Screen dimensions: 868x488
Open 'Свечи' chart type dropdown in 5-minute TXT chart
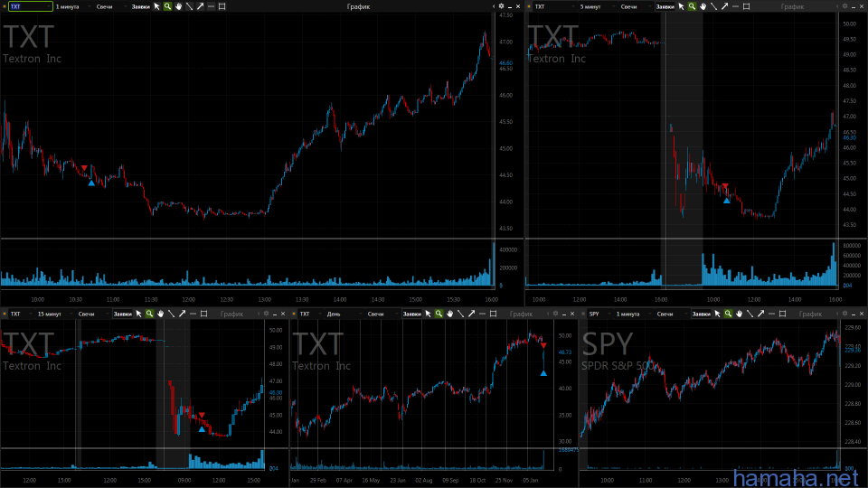(634, 6)
